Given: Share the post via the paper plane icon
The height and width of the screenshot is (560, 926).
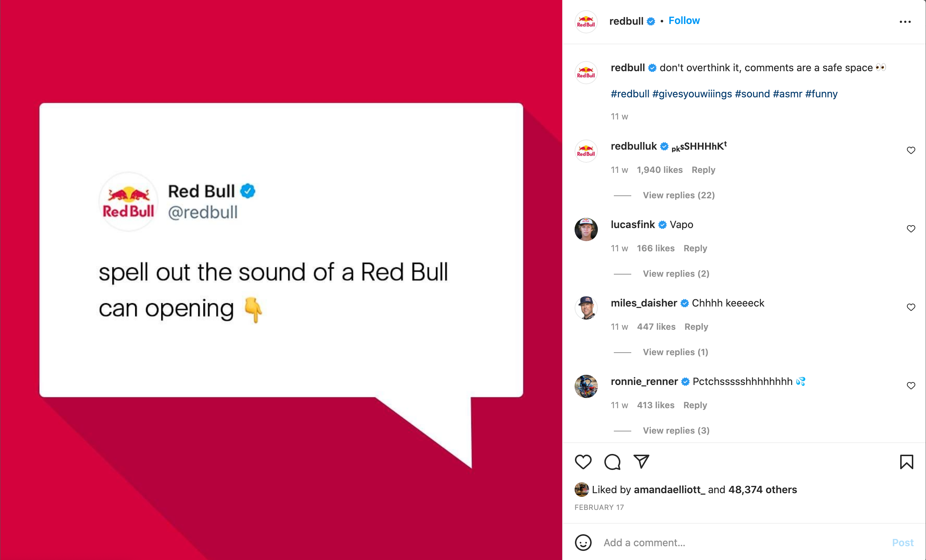Looking at the screenshot, I should pyautogui.click(x=641, y=462).
